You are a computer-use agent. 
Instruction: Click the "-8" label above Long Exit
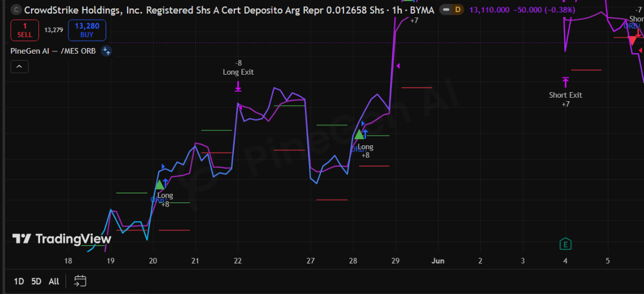pos(238,63)
